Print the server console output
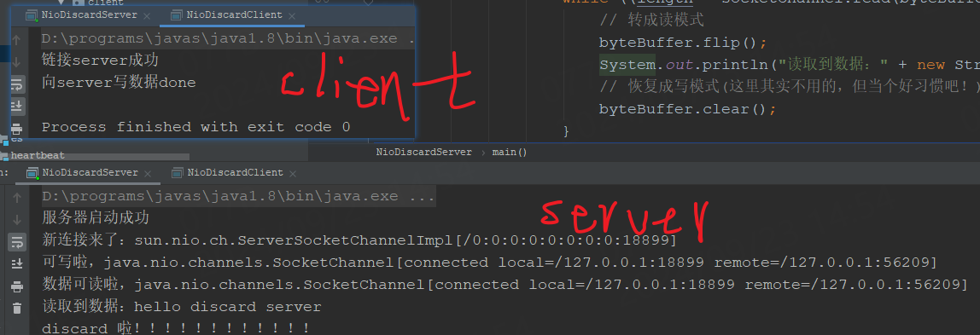 17,286
